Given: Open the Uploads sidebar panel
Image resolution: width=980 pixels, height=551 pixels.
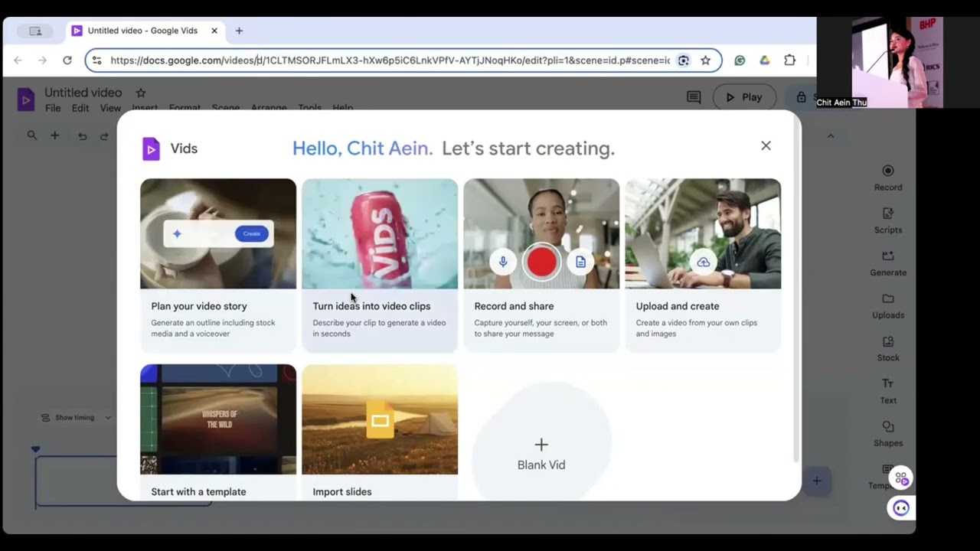Looking at the screenshot, I should 888,306.
